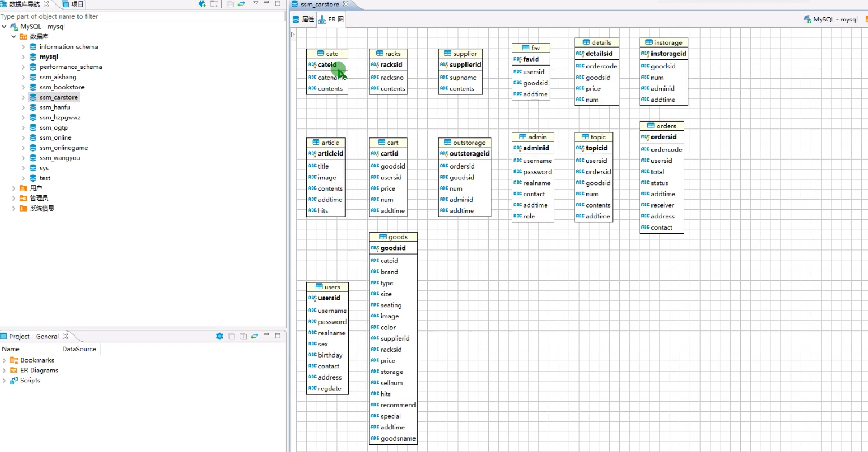Open the 属性 properties tab

pyautogui.click(x=303, y=19)
